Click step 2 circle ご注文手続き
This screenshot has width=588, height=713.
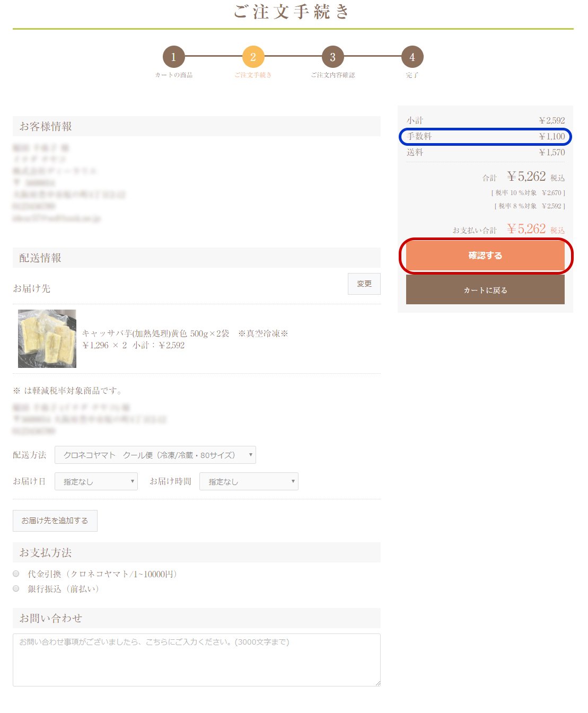[253, 57]
